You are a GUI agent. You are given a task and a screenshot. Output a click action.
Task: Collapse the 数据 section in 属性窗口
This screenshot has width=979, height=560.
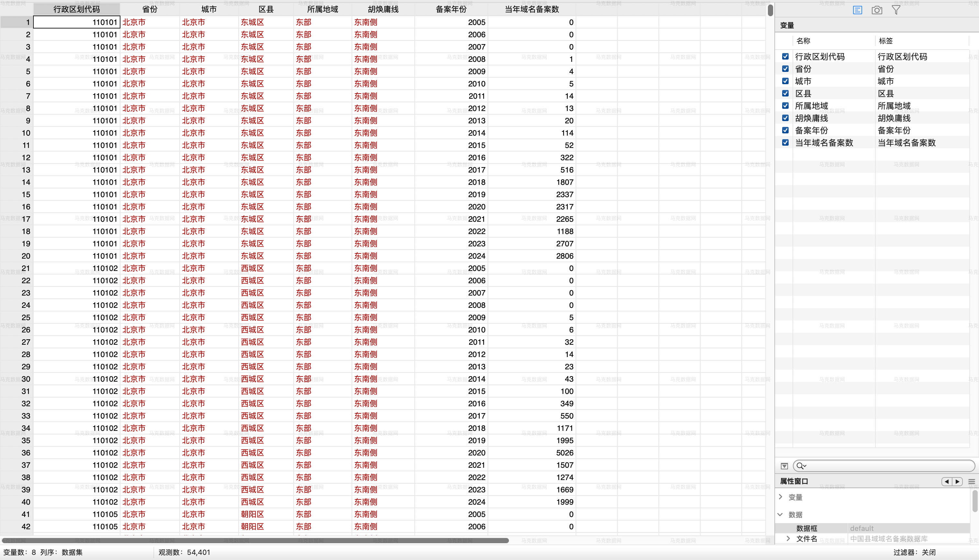point(780,514)
